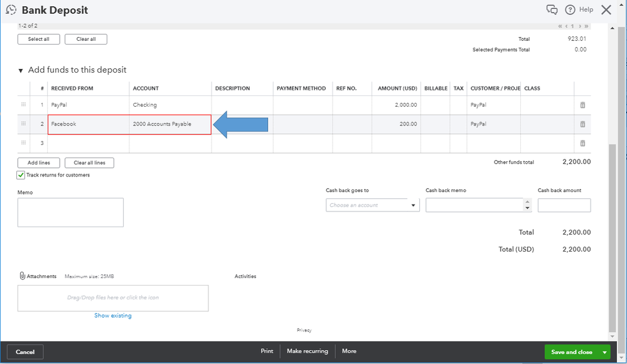Click the PAYMENT METHOD column header
This screenshot has height=364, width=627.
(301, 88)
